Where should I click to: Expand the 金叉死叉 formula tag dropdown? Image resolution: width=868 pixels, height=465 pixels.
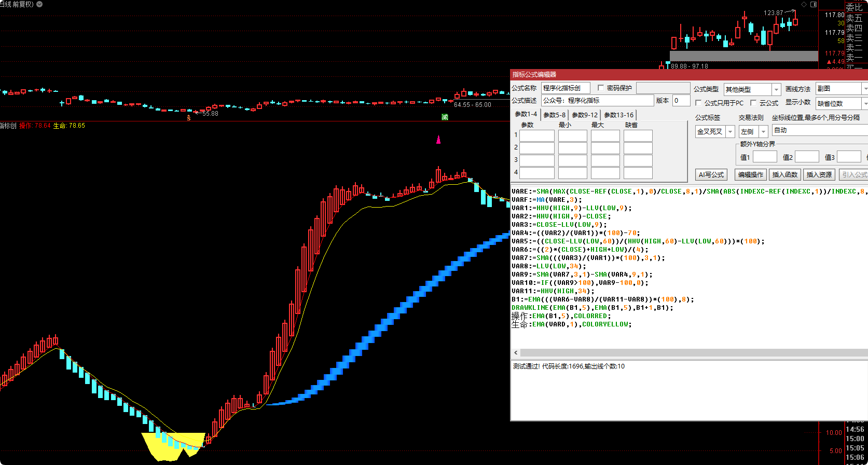730,132
